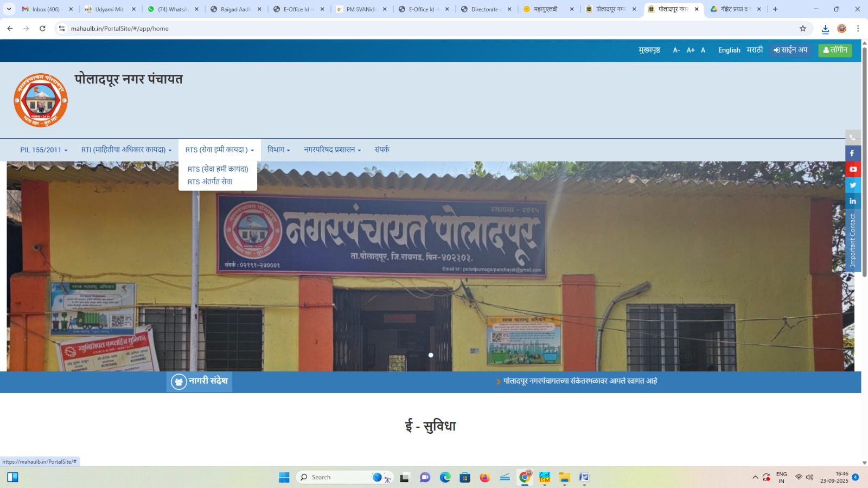868x488 pixels.
Task: Expand the RTI (माहितीचा अधिकार कायदा) dropdown
Action: click(x=126, y=150)
